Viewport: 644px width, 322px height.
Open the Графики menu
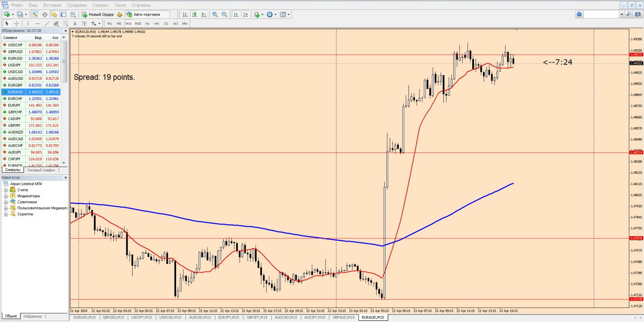(x=77, y=5)
